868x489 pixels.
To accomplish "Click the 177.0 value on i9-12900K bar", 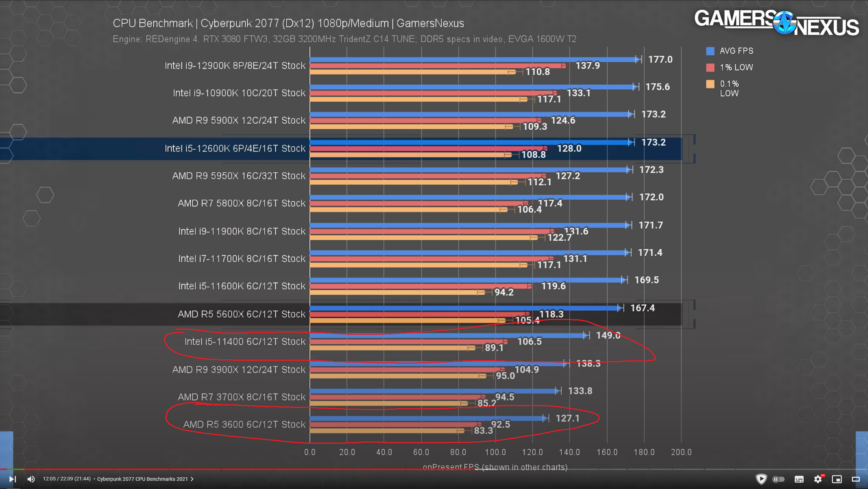I will (660, 59).
